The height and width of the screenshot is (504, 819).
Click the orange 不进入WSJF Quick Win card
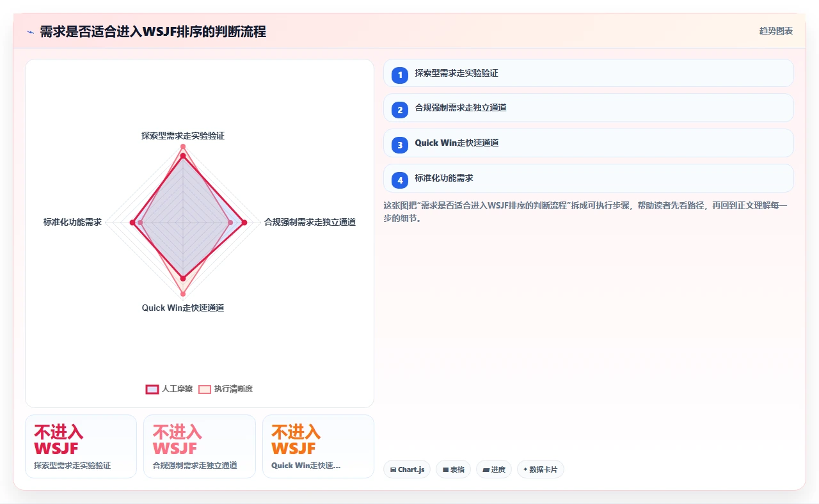[318, 446]
